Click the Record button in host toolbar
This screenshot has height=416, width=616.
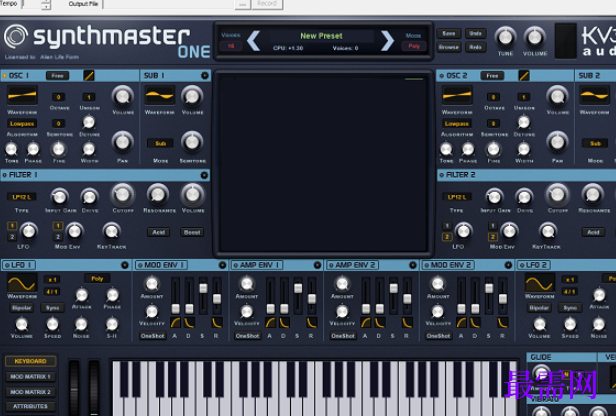point(267,4)
